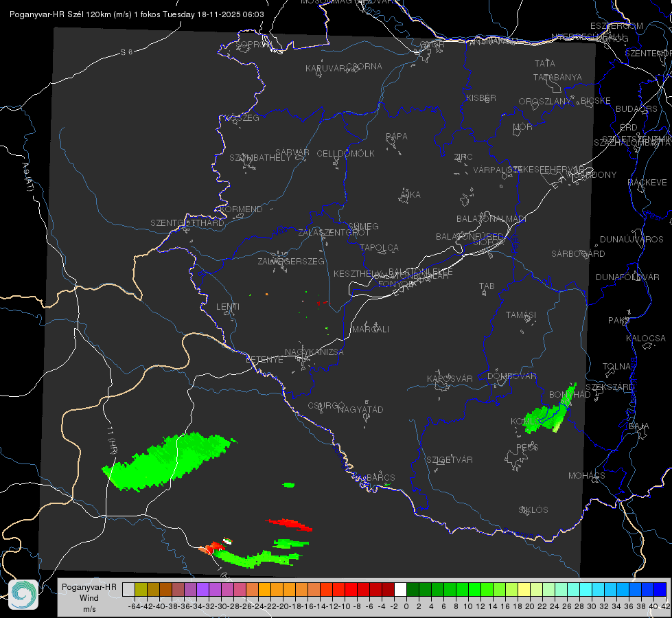The height and width of the screenshot is (618, 672).
Task: Click the dark red swatch between -4 and -2
Action: [388, 589]
